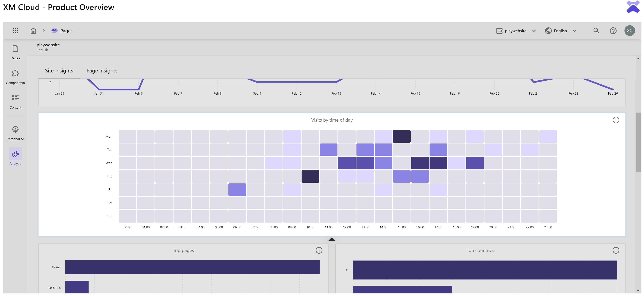Open Personalize in the left sidebar
The image size is (644, 296).
click(15, 133)
